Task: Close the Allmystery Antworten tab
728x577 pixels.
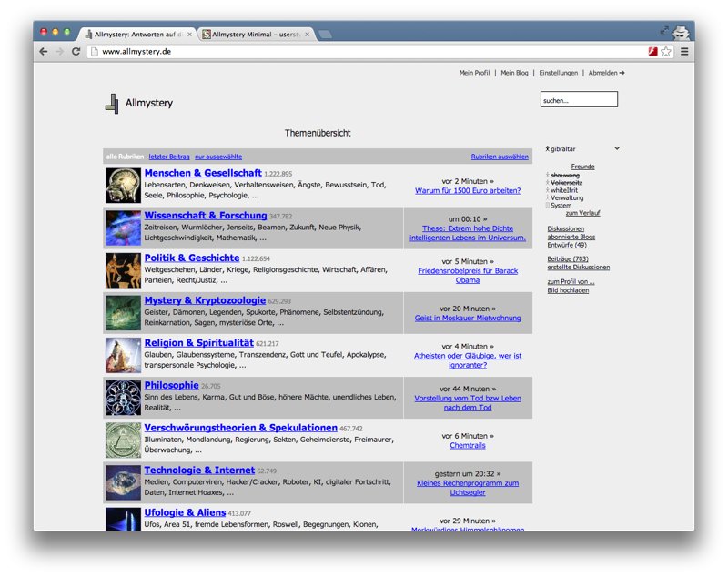Action: point(189,35)
